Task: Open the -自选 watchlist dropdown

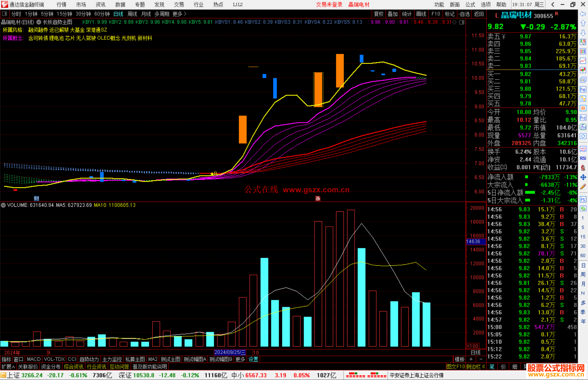Action: [464, 14]
